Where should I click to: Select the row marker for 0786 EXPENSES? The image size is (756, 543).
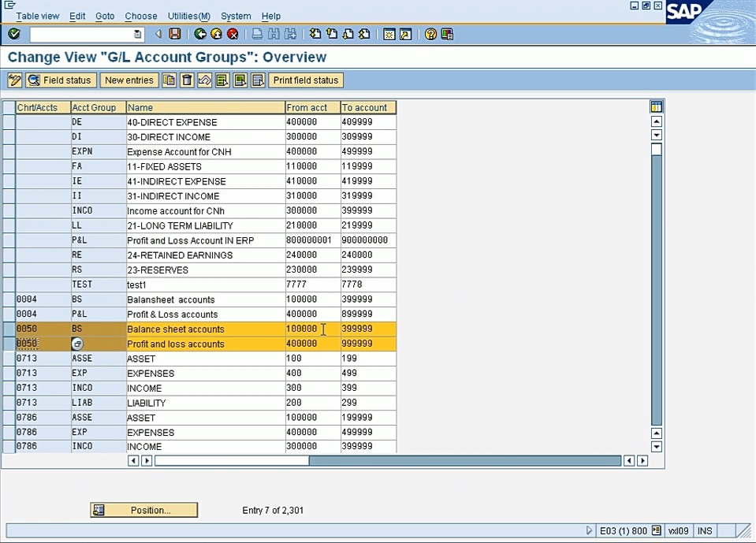coord(9,432)
